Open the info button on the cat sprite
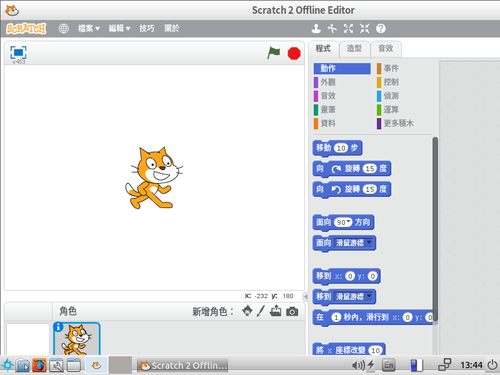500x375 pixels. coord(58,327)
